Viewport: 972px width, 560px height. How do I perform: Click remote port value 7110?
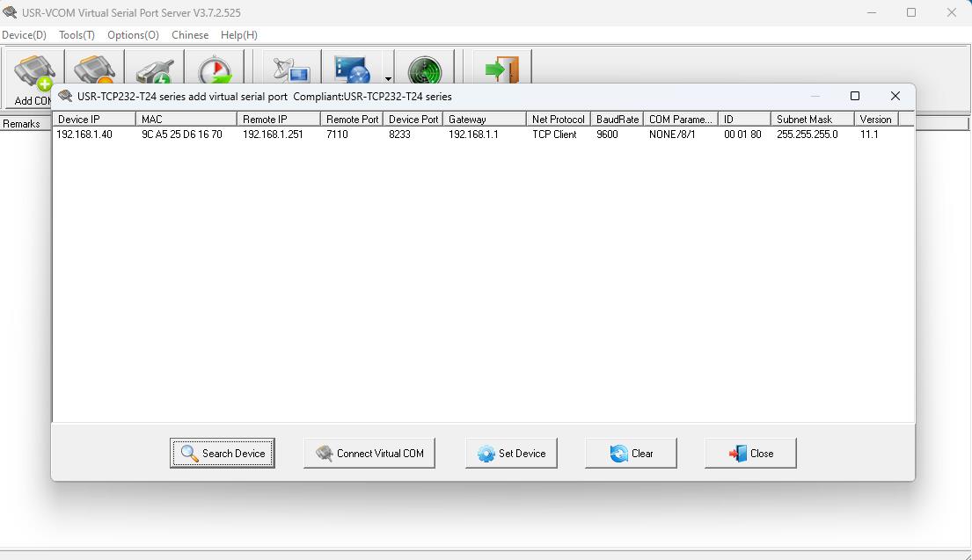(337, 135)
